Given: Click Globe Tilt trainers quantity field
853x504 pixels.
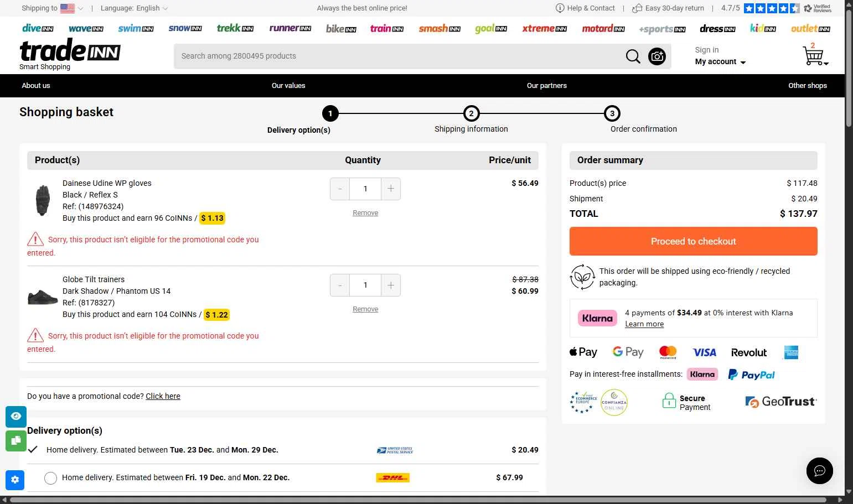Looking at the screenshot, I should pos(365,285).
